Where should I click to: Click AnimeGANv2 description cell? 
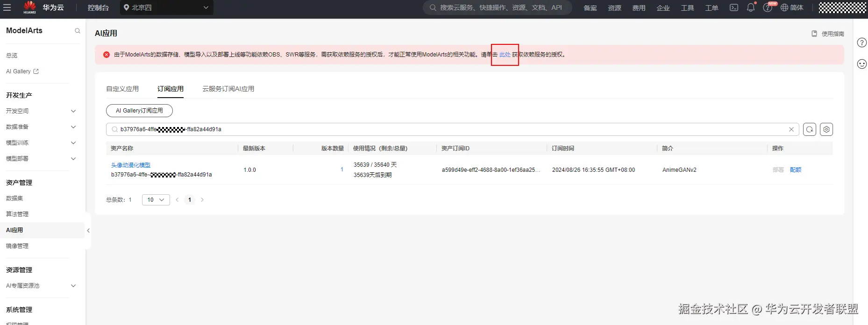pos(679,170)
